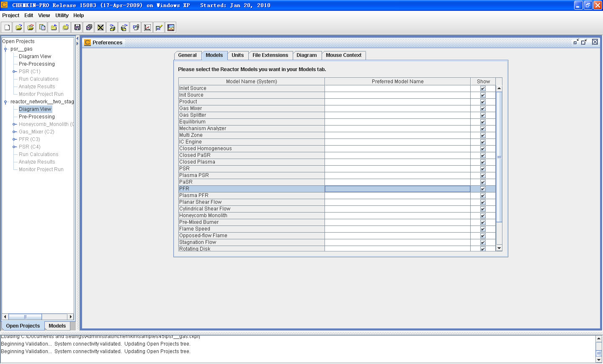Expand the PFR (C3) tree node
Screen dimensions: 603x364
point(14,139)
